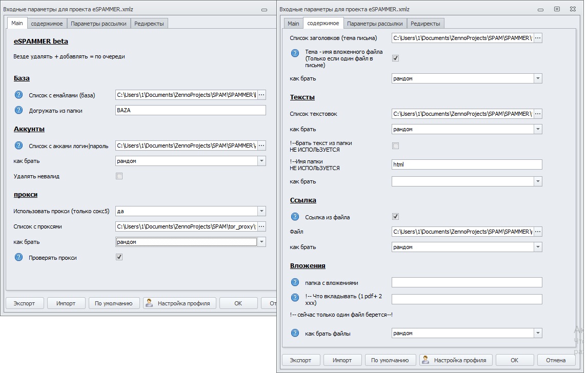Click OK button in right window
The height and width of the screenshot is (373, 588).
pyautogui.click(x=515, y=360)
